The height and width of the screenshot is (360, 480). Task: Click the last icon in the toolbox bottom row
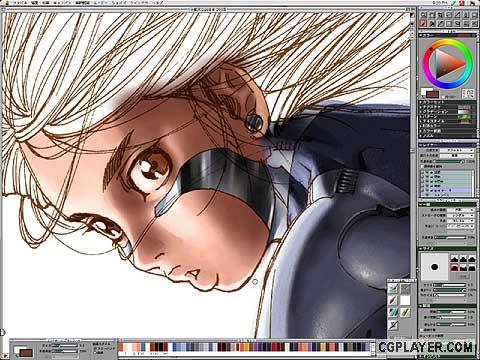(x=474, y=23)
